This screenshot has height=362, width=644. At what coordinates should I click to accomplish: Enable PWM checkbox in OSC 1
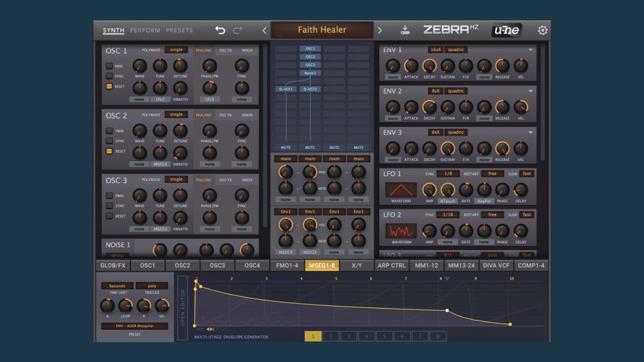pos(109,66)
